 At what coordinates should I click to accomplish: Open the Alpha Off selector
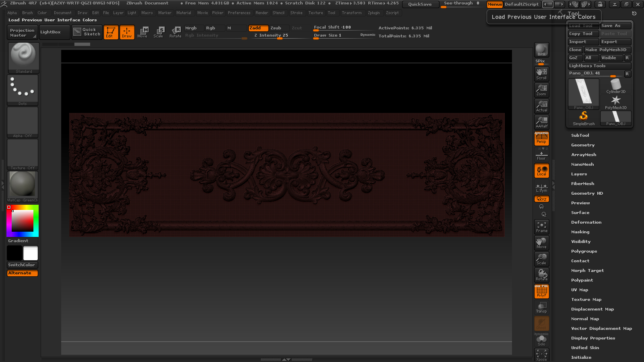click(x=23, y=122)
